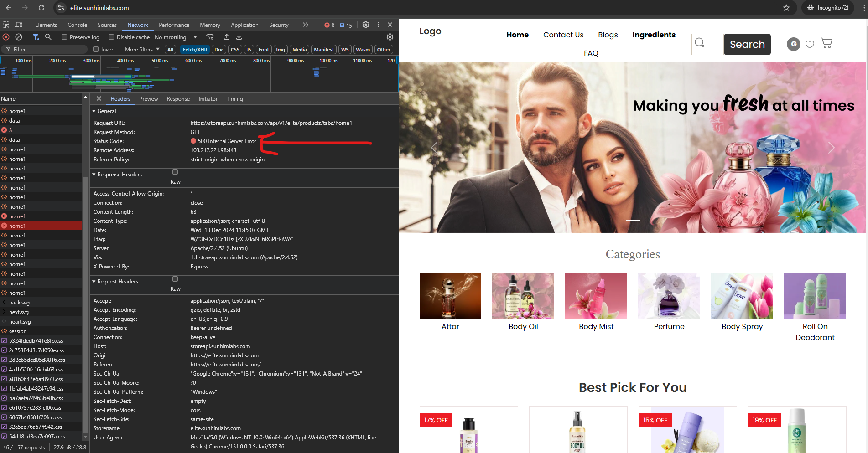Toggle the Fetch/XHR filter
The width and height of the screenshot is (868, 453).
pyautogui.click(x=195, y=50)
